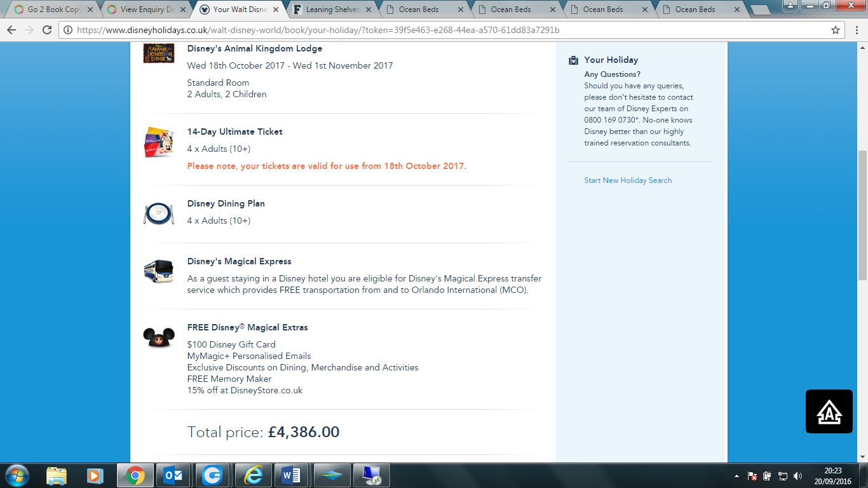The height and width of the screenshot is (488, 868).
Task: View site information icon beside the URL
Action: (68, 30)
